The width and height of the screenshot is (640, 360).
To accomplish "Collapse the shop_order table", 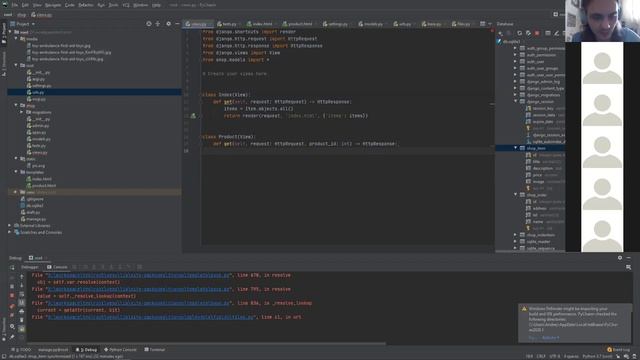I will pos(516,195).
